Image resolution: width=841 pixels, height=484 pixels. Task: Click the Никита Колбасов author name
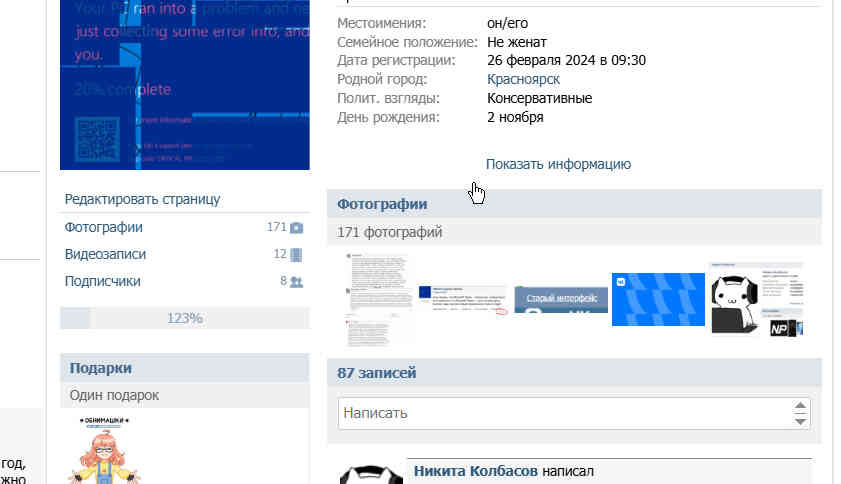click(475, 471)
